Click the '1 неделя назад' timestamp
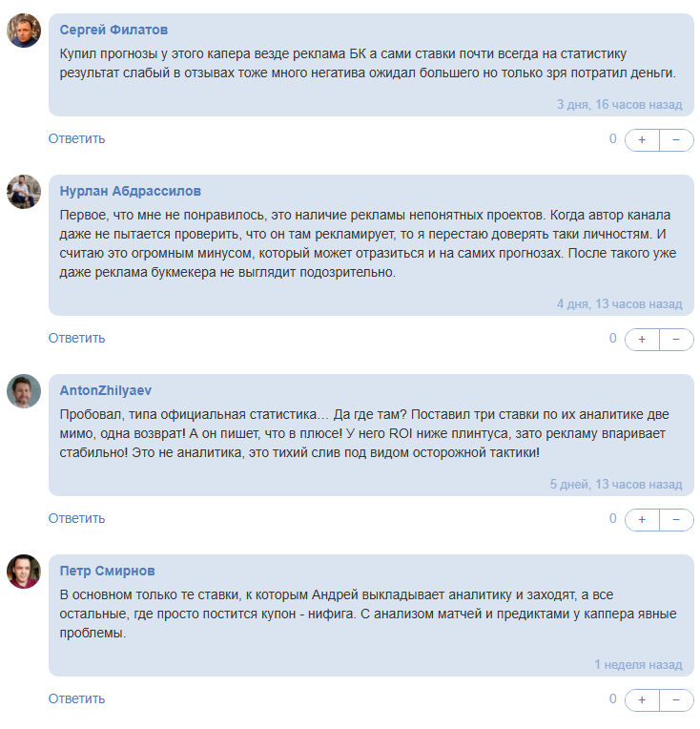This screenshot has height=729, width=700. 638,664
